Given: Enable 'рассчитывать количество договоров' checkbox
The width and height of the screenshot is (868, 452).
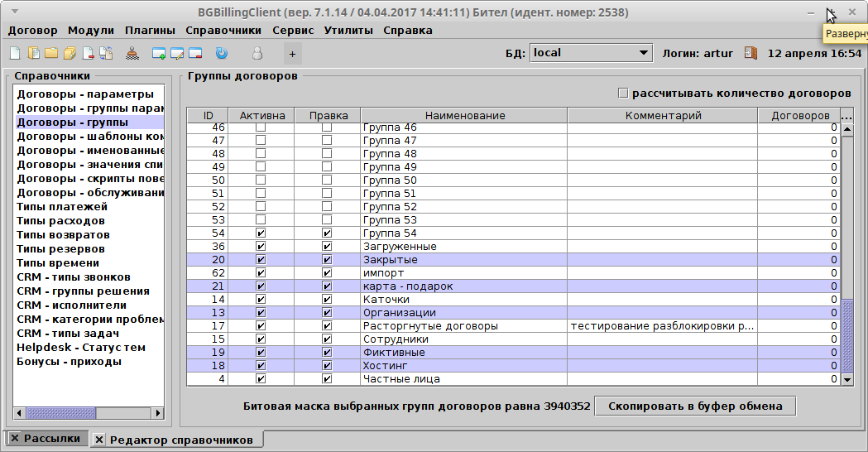Looking at the screenshot, I should click(x=623, y=93).
